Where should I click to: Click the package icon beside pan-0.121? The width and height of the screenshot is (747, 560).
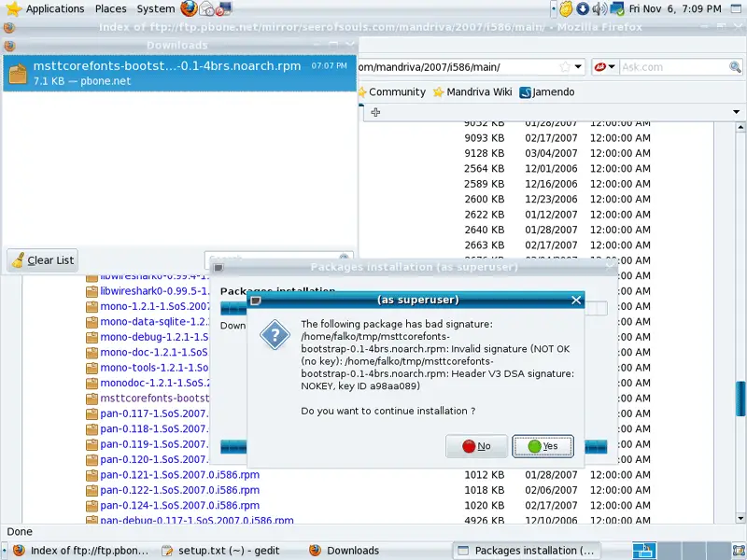coord(92,475)
